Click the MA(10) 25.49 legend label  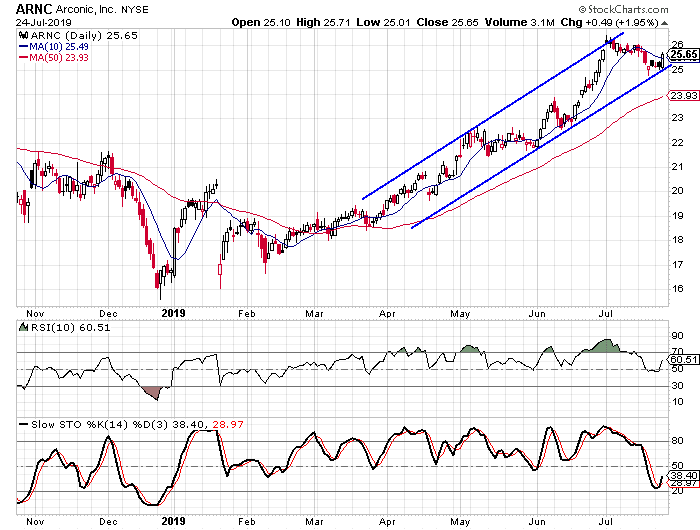(54, 46)
